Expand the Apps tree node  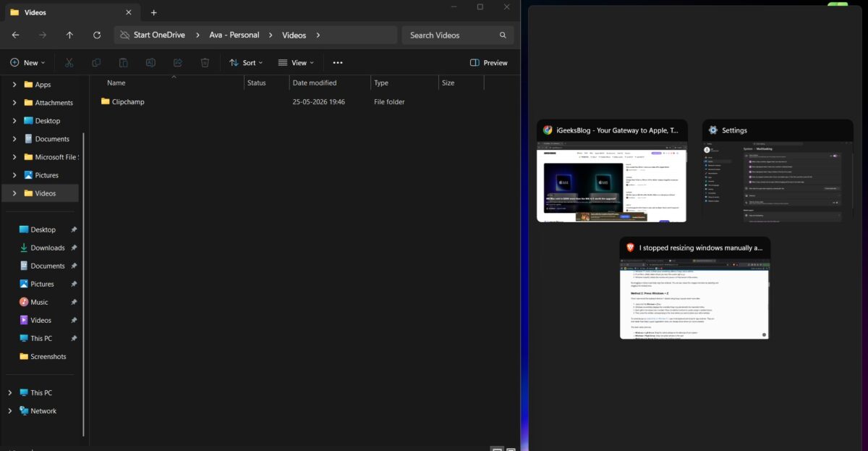(x=14, y=85)
